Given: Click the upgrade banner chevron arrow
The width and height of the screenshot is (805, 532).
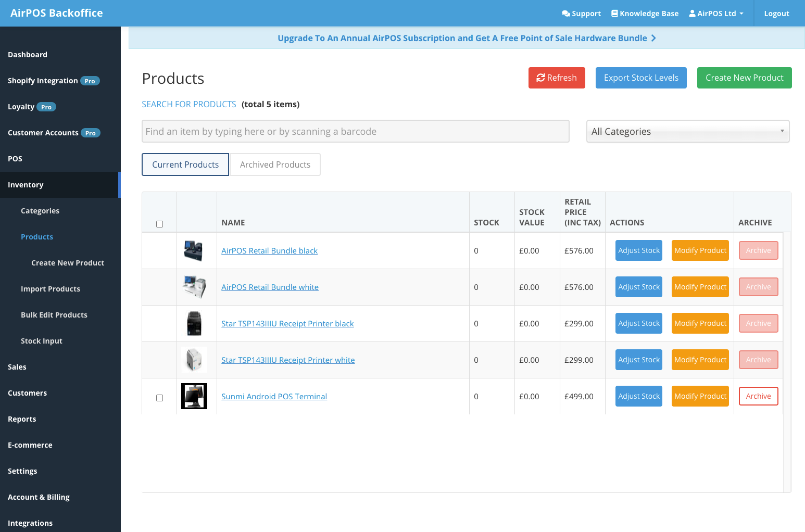Looking at the screenshot, I should click(x=653, y=38).
